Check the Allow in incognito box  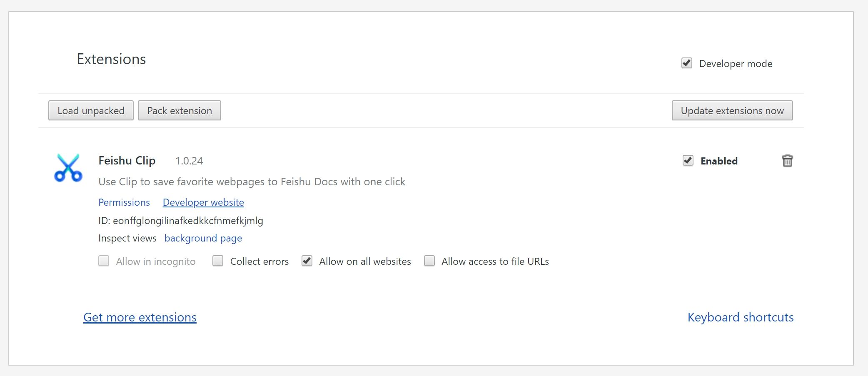tap(104, 261)
